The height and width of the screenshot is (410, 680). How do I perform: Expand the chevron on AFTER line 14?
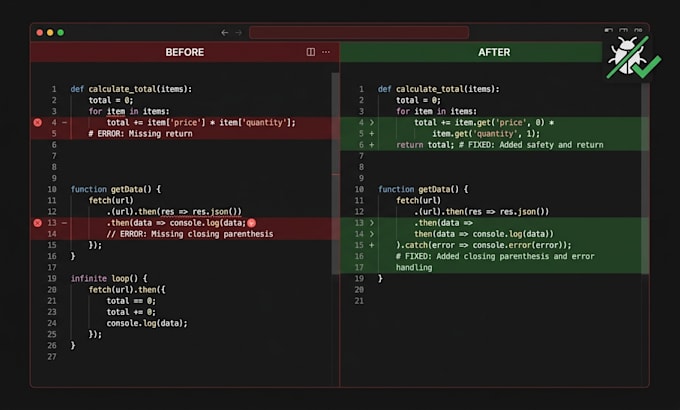[372, 234]
